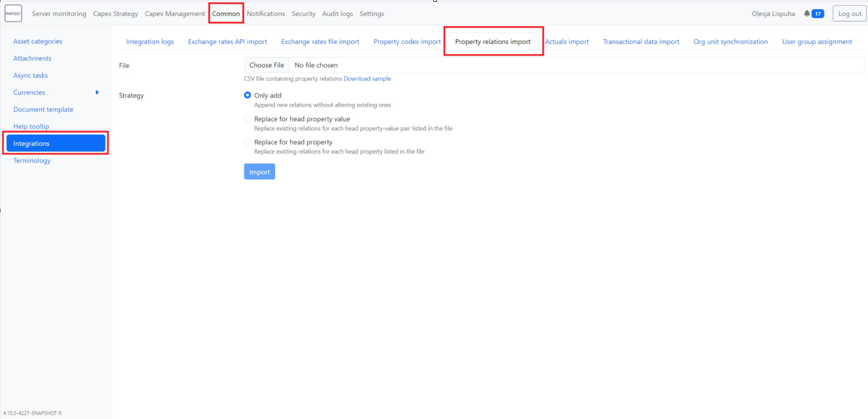Open Terminology in the sidebar
The image size is (868, 419).
32,161
